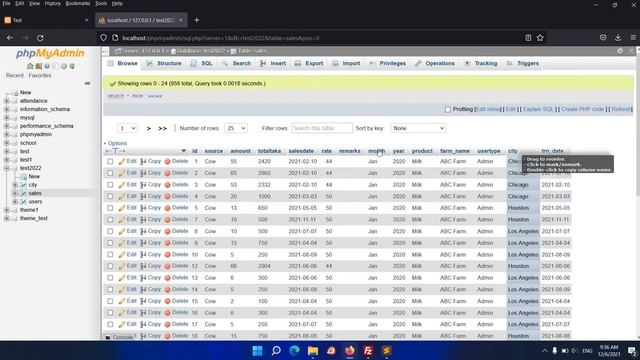Jump to last page with >> button
This screenshot has height=360, width=640.
tap(162, 129)
